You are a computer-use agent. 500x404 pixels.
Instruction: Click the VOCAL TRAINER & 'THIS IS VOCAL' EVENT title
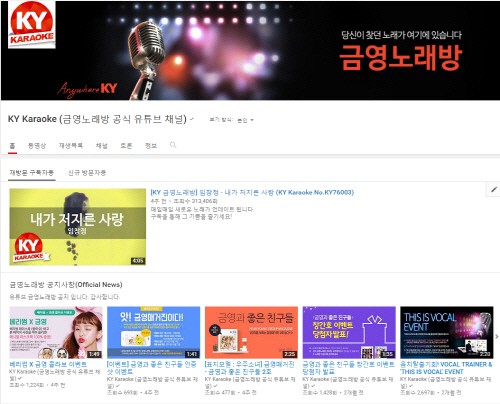point(446,368)
